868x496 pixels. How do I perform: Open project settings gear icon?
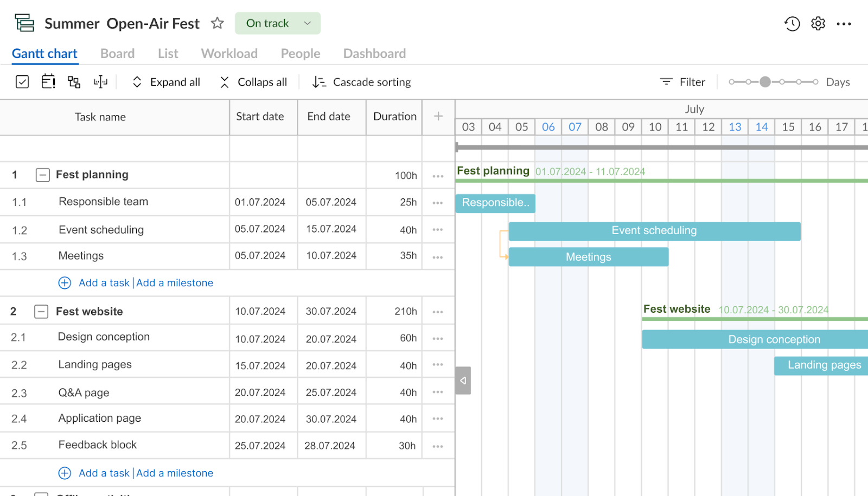click(818, 23)
